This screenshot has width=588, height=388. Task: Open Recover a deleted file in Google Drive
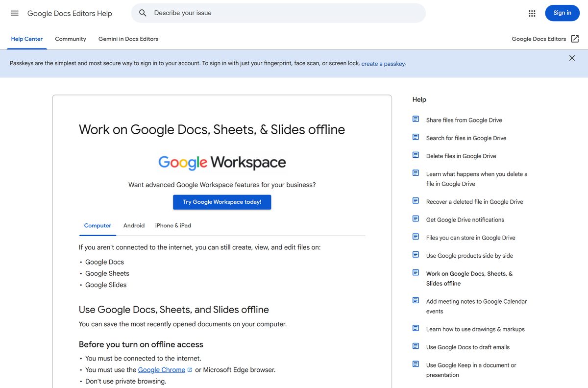point(475,202)
